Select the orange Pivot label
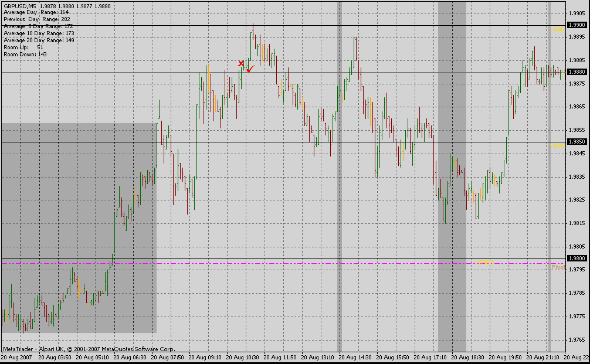The width and height of the screenshot is (590, 364). [x=558, y=267]
